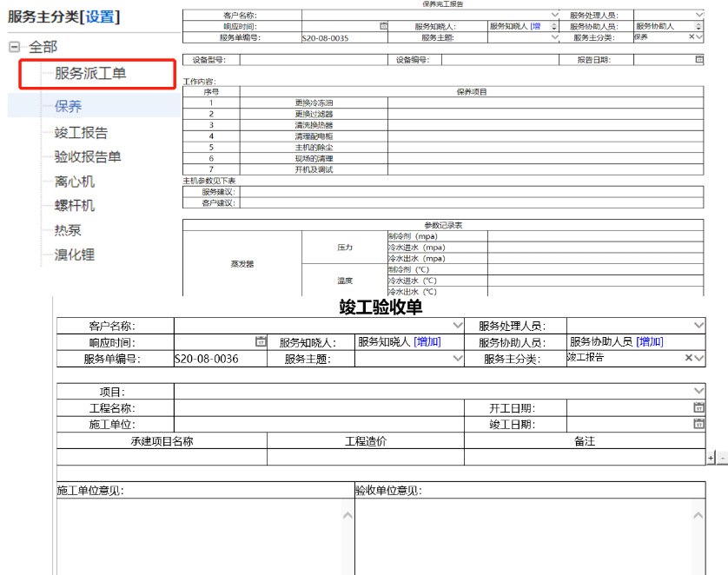Open calendar picker for 竣工日期

click(698, 423)
